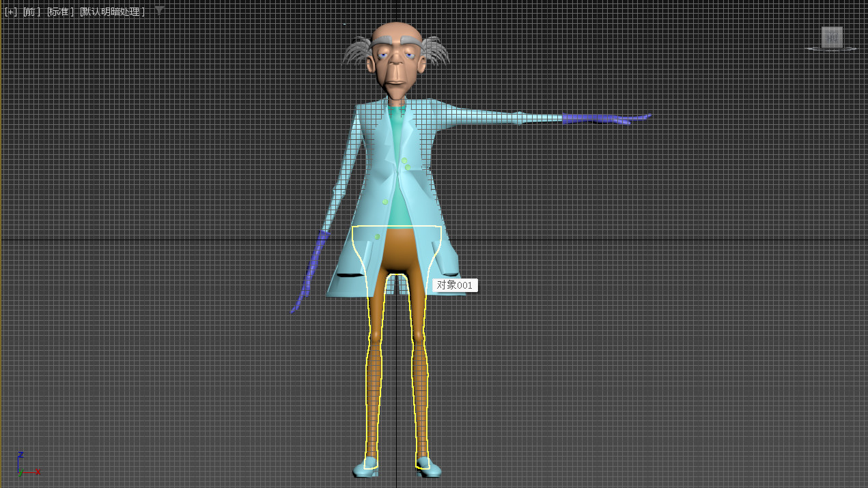The height and width of the screenshot is (488, 868).
Task: Select the character's bald head
Action: click(393, 32)
